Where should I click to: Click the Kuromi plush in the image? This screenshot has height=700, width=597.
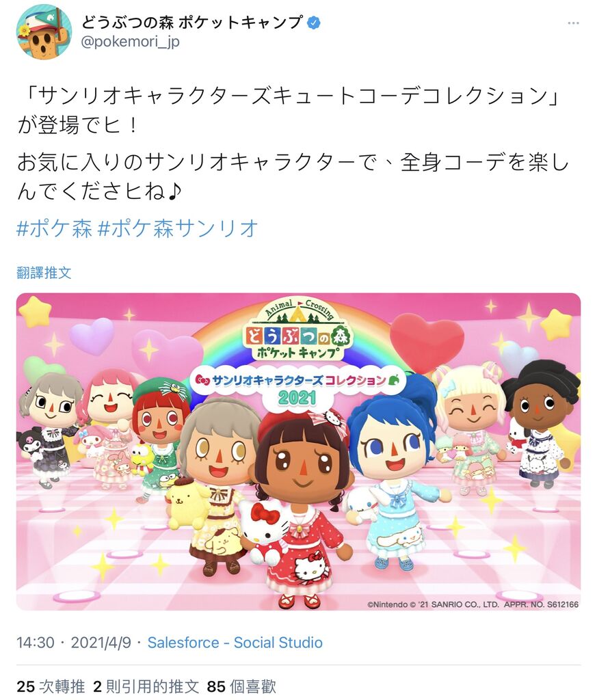(x=31, y=442)
